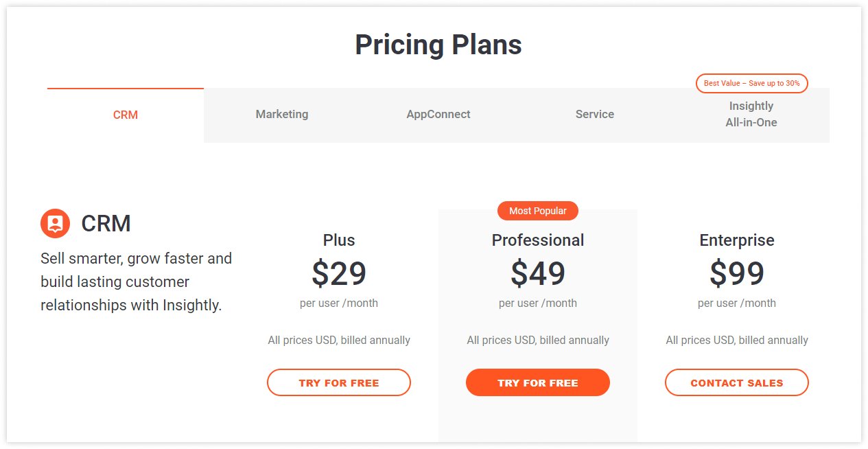Screen dimensions: 868x449
Task: Click the CRM description text
Action: pyautogui.click(x=135, y=281)
